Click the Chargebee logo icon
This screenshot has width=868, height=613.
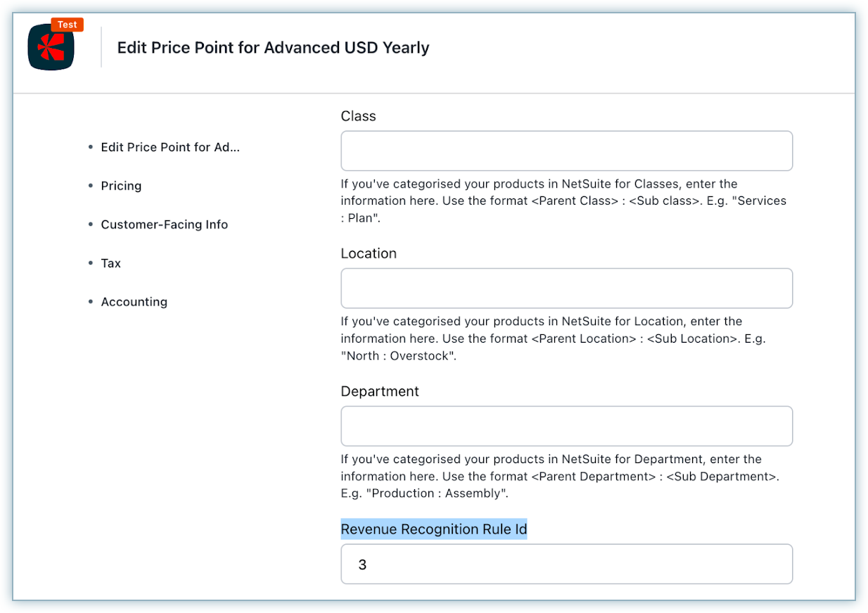(51, 49)
